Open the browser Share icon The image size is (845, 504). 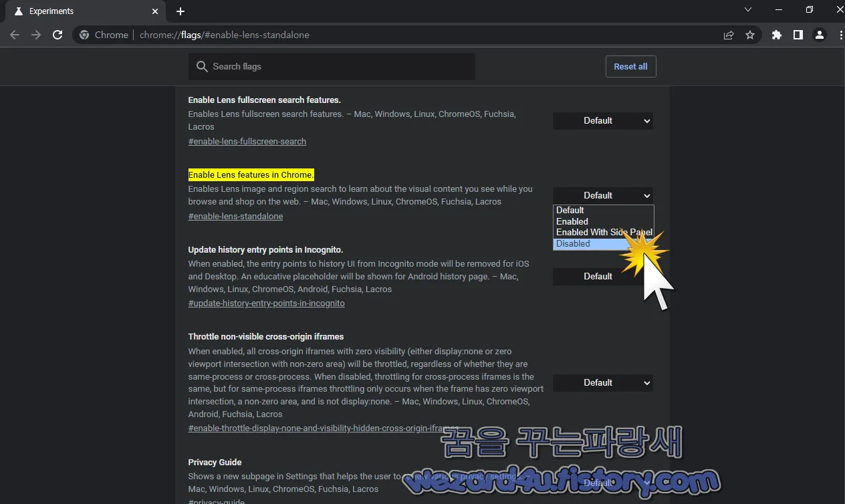(x=728, y=35)
